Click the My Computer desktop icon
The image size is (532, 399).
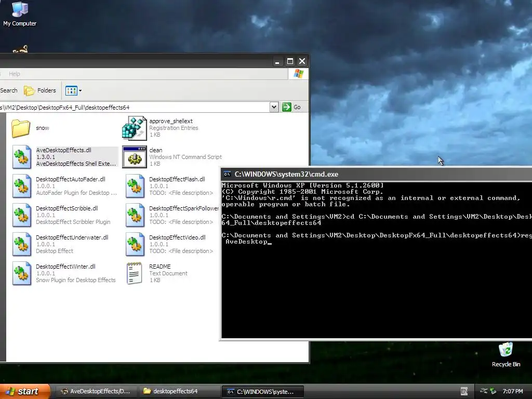20,14
